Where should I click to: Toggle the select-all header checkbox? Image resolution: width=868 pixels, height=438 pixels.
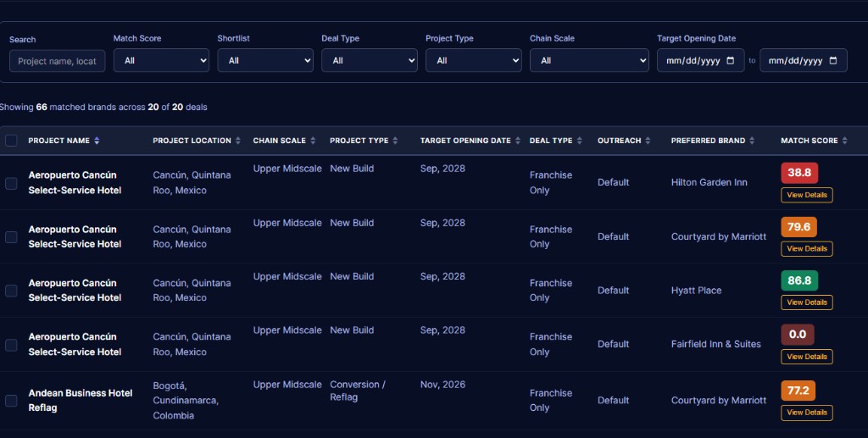coord(11,141)
